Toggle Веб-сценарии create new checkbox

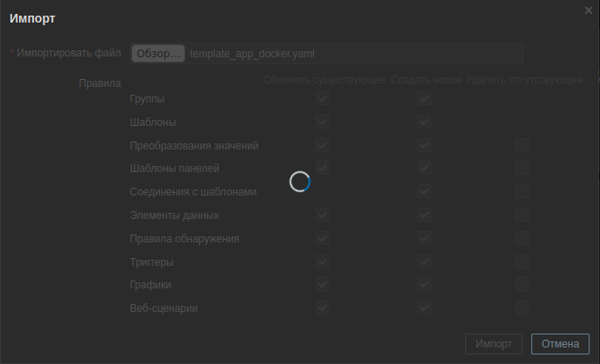tap(424, 308)
